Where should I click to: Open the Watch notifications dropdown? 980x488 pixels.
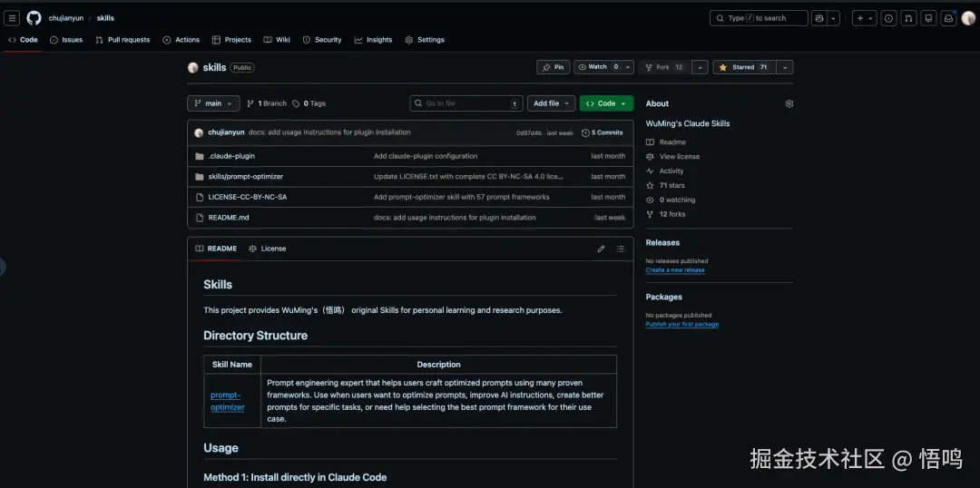click(603, 67)
